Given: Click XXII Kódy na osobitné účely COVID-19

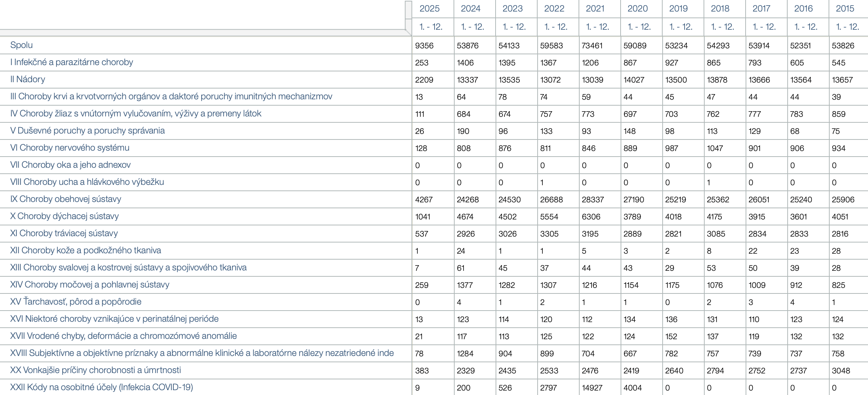Looking at the screenshot, I should point(102,387).
